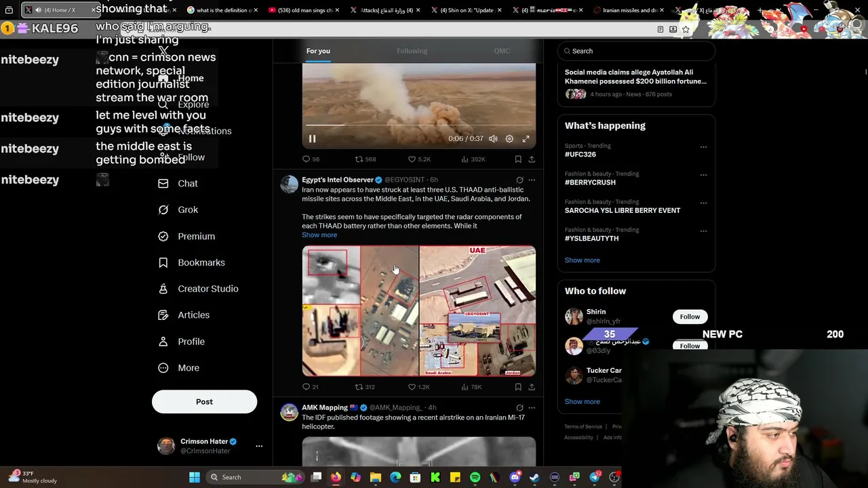Open the taskbar weather widget
This screenshot has width=868, height=488.
click(x=32, y=477)
